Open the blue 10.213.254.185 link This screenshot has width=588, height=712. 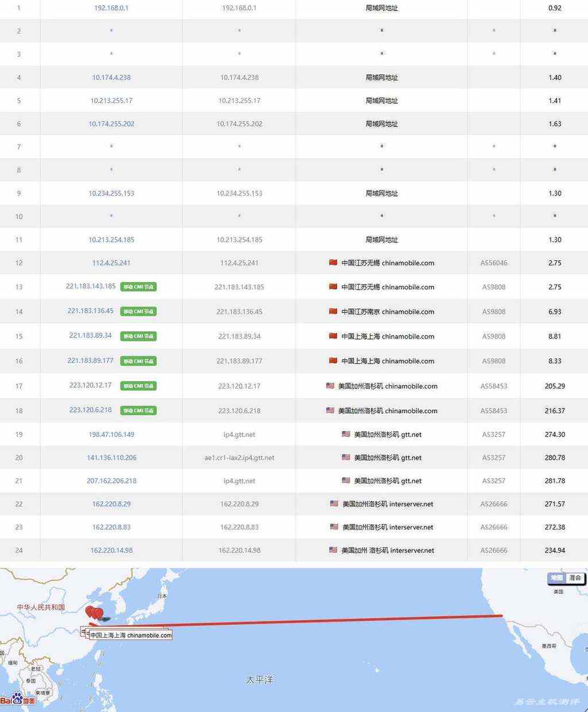coord(111,240)
